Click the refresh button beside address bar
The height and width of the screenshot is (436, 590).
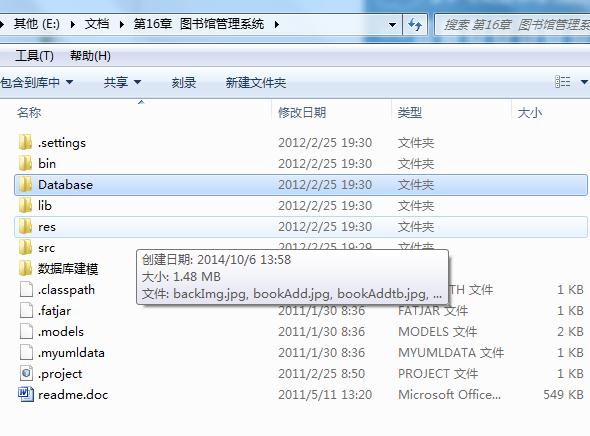click(x=415, y=25)
